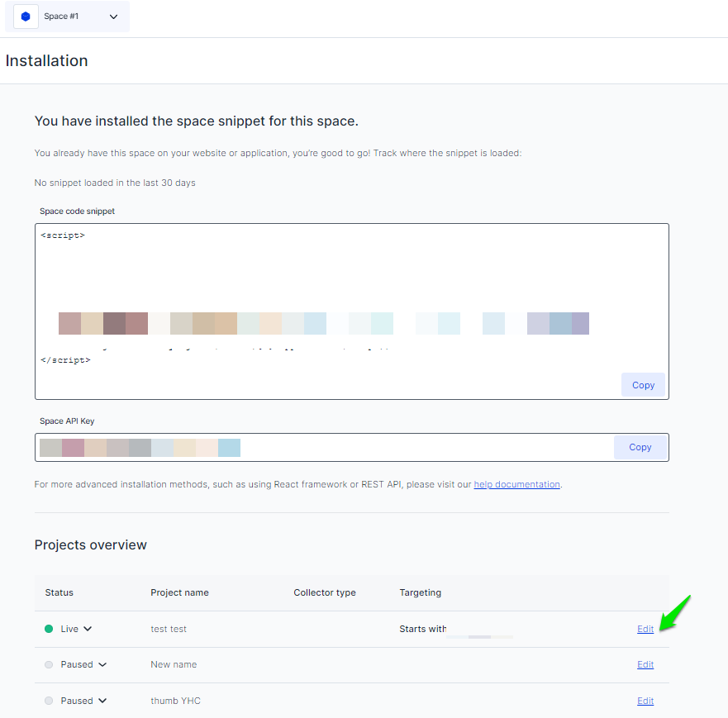Edit the thumb YHC project
This screenshot has height=718, width=728.
645,701
